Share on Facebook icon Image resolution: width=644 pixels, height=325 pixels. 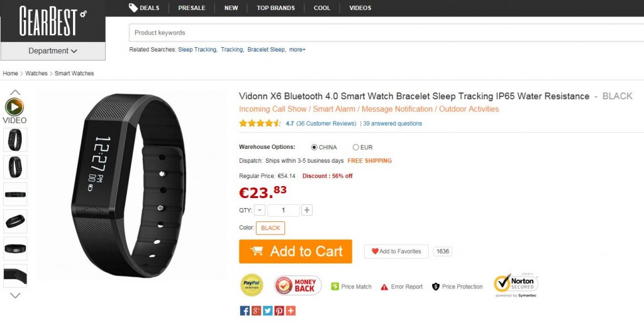coord(245,311)
